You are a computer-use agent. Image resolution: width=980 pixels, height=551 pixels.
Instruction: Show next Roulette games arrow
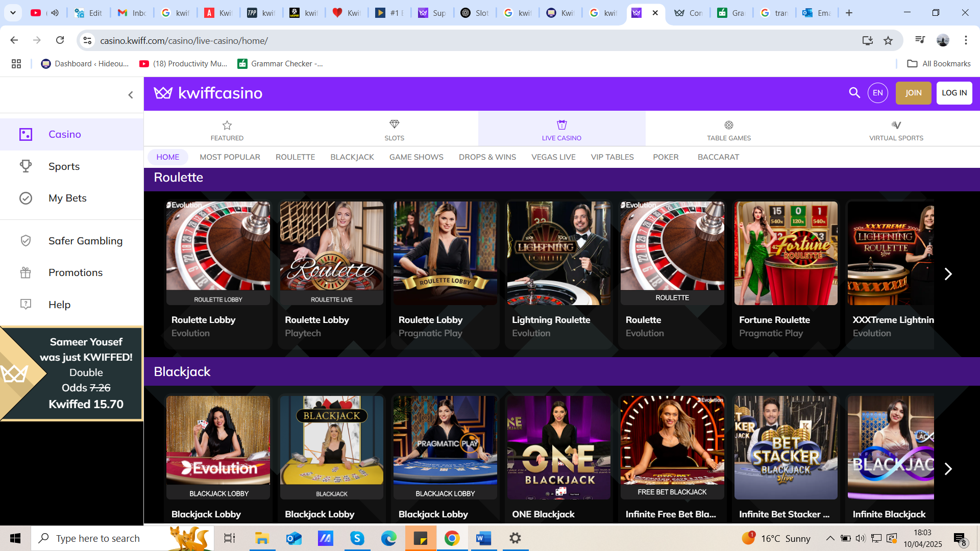[x=948, y=274]
